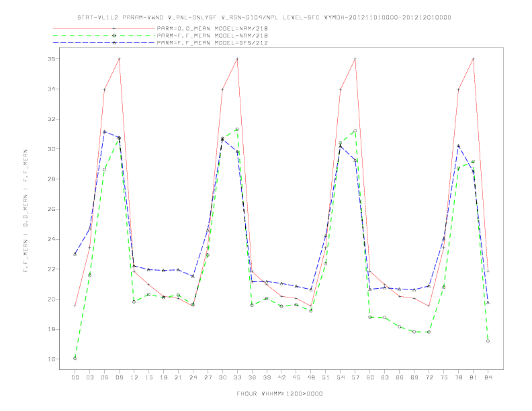This screenshot has width=532, height=411.
Task: Click x-axis forecast hour label 33
Action: pos(237,377)
